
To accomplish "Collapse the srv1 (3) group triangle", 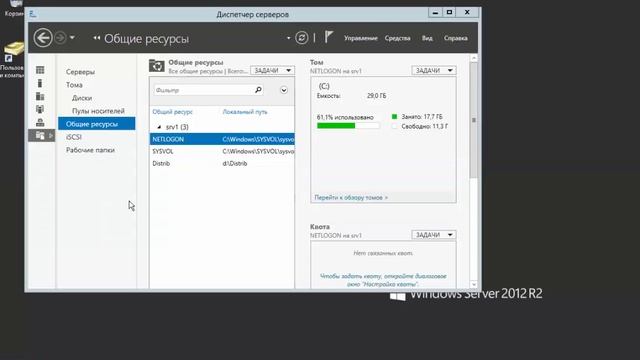I will coord(159,127).
